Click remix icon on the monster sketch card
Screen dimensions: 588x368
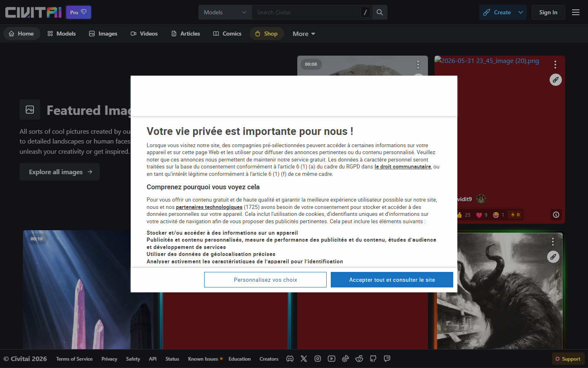click(553, 257)
